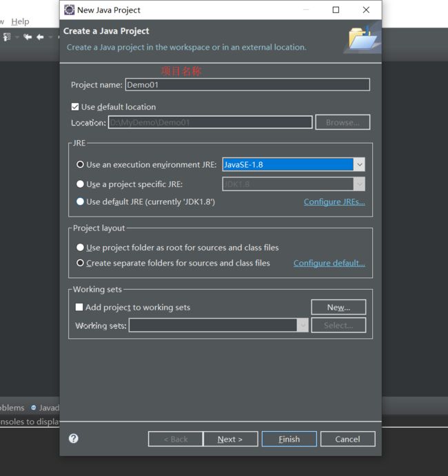The width and height of the screenshot is (448, 476).
Task: Click the last edit location arrow icon
Action: [28, 37]
